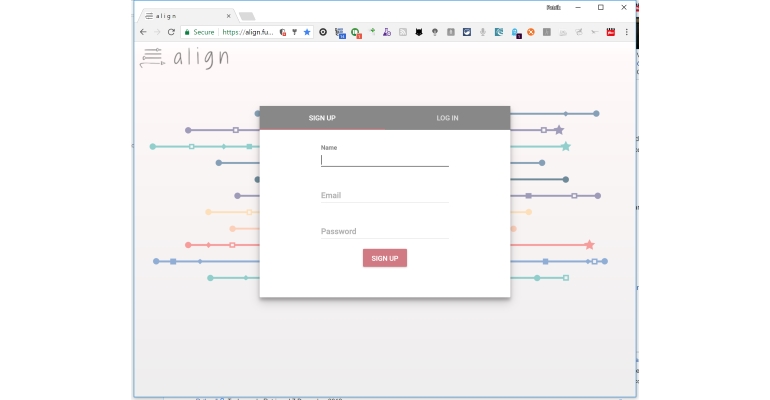Click the pink SIGN UP submit button
Viewport: 770px width, 400px height.
[x=385, y=258]
